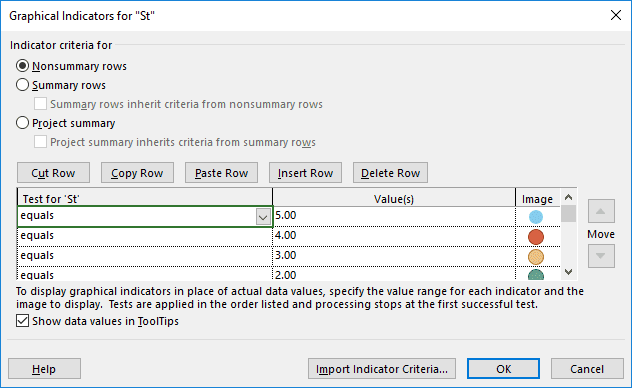The width and height of the screenshot is (632, 388).
Task: Click the Image column header
Action: point(538,198)
